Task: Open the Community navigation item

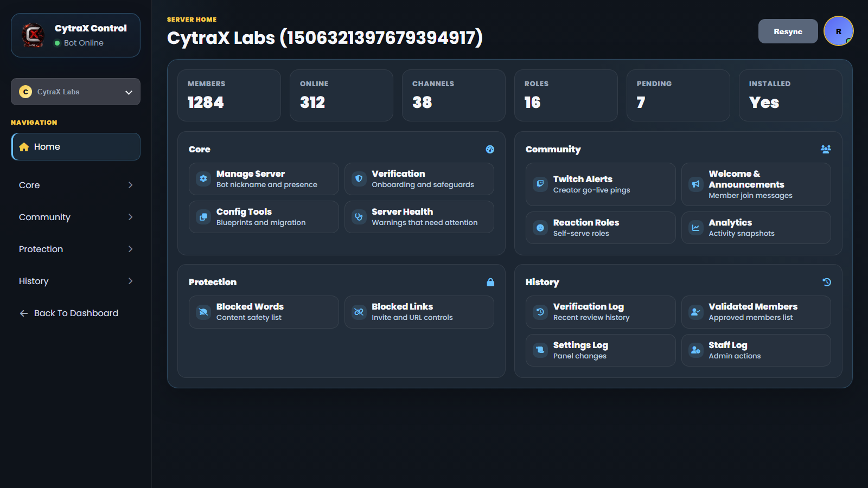Action: click(x=75, y=217)
